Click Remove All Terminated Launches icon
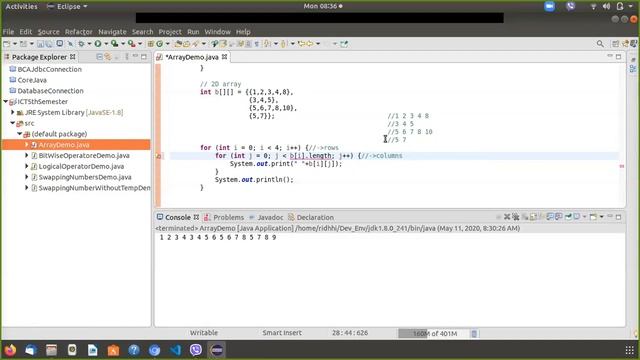Screen dimensions: 640x360 coord(516,217)
